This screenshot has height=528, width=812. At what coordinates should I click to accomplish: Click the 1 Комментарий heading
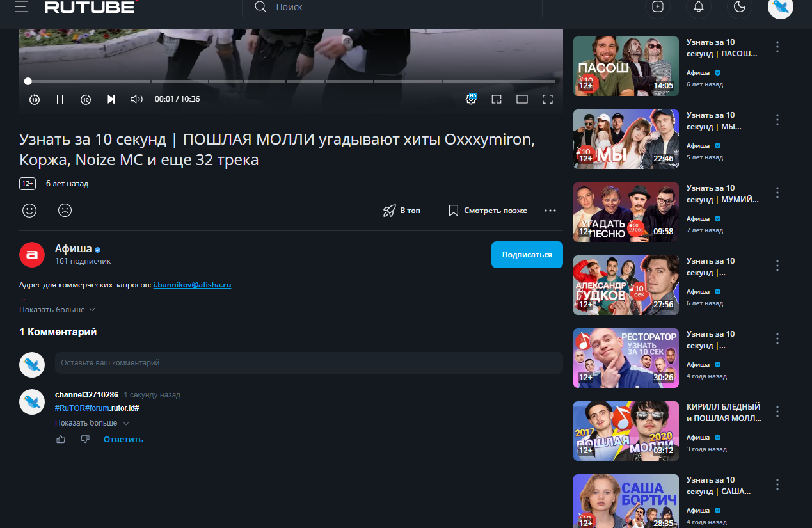[x=58, y=332]
